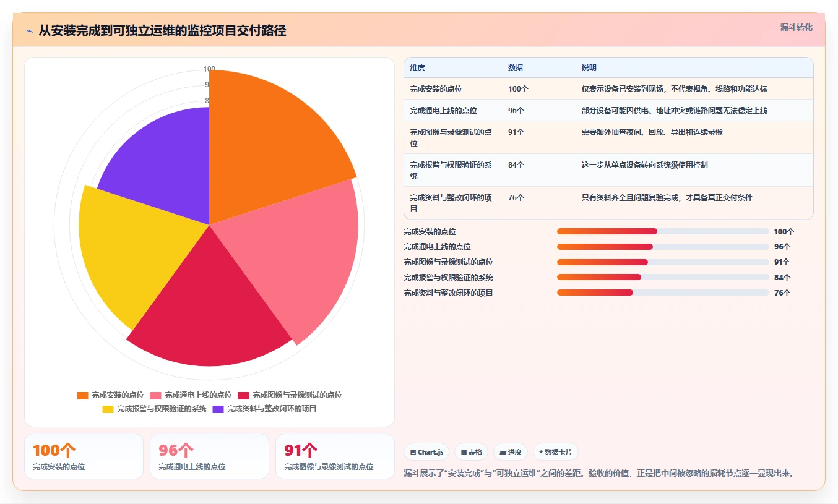The image size is (838, 504).
Task: Toggle the 完成报警与权限验证的系统 legend entry
Action: tap(154, 409)
